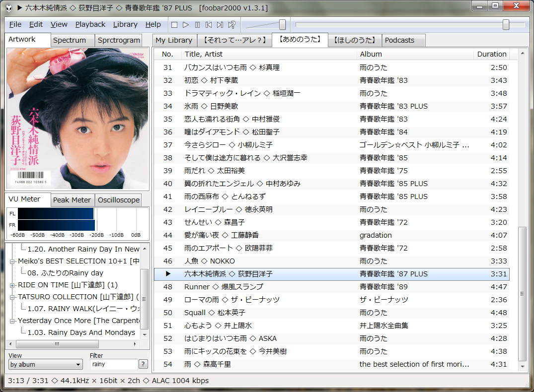Click the foobar2000 title bar icon
534x392 pixels.
(x=9, y=8)
